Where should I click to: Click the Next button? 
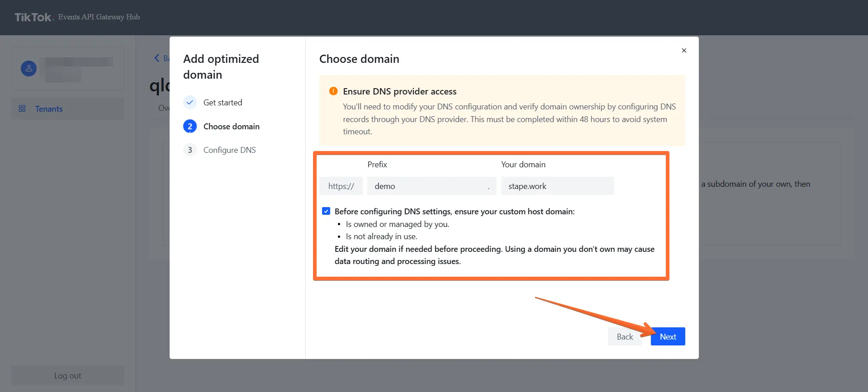668,336
